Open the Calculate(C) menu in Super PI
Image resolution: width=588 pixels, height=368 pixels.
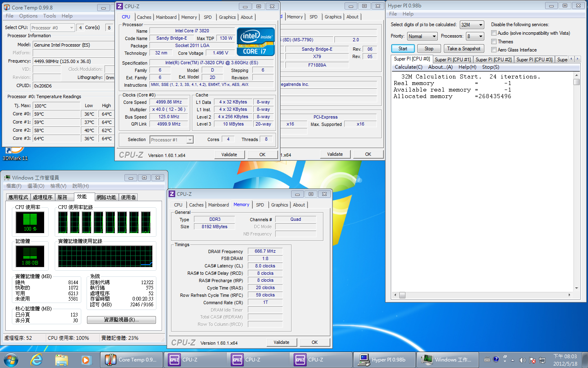coord(408,67)
